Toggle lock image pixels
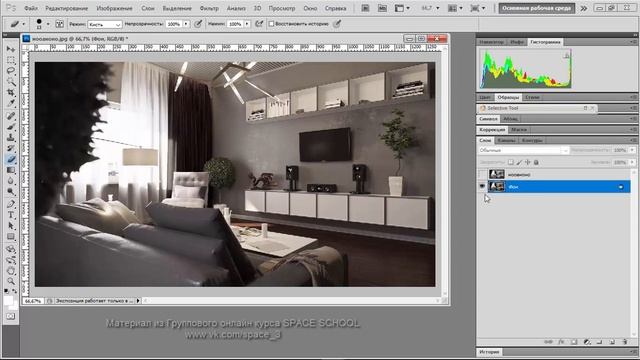 pos(519,162)
